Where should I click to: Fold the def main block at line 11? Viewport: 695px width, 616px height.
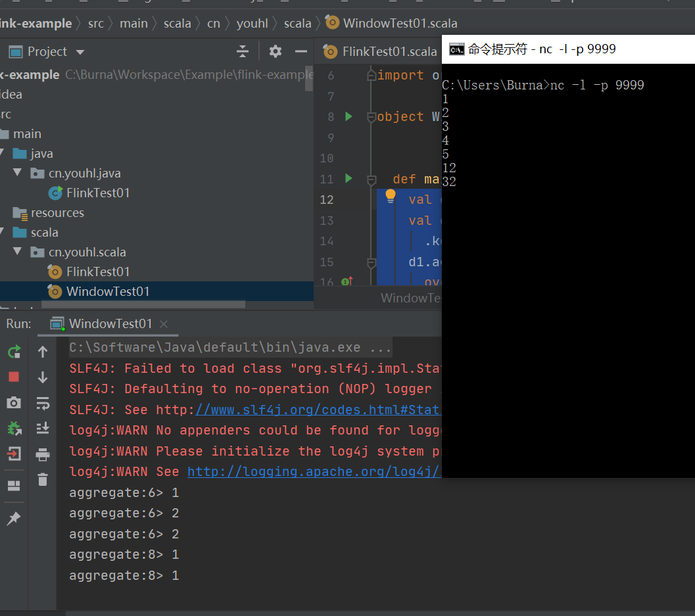371,179
